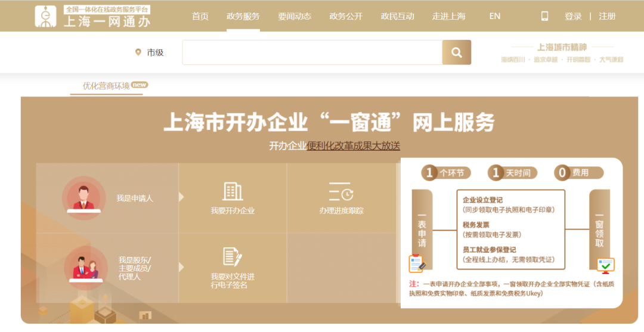Click the 员工就业参保登记 text
The image size is (644, 332).
pos(489,250)
